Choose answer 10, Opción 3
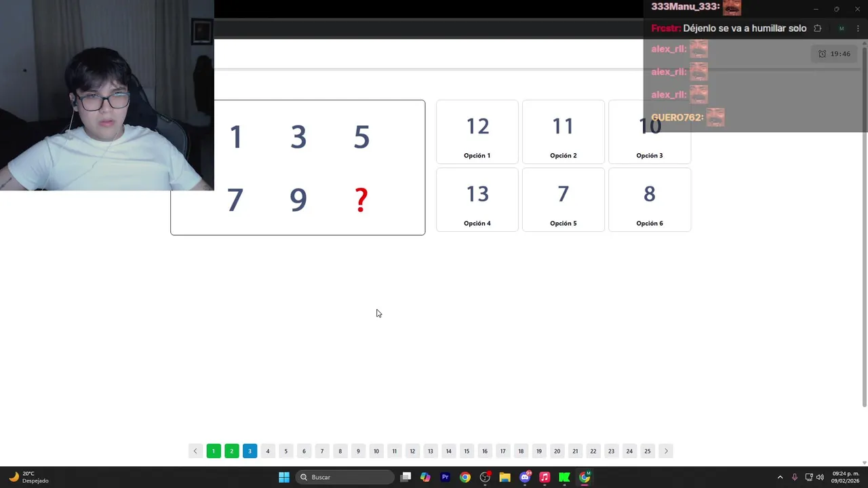868x488 pixels. [650, 132]
